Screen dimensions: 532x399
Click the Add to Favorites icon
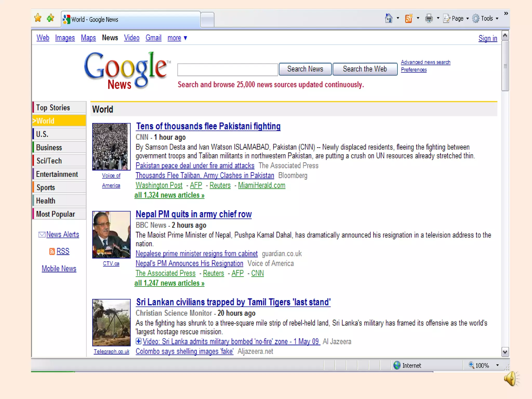point(50,18)
